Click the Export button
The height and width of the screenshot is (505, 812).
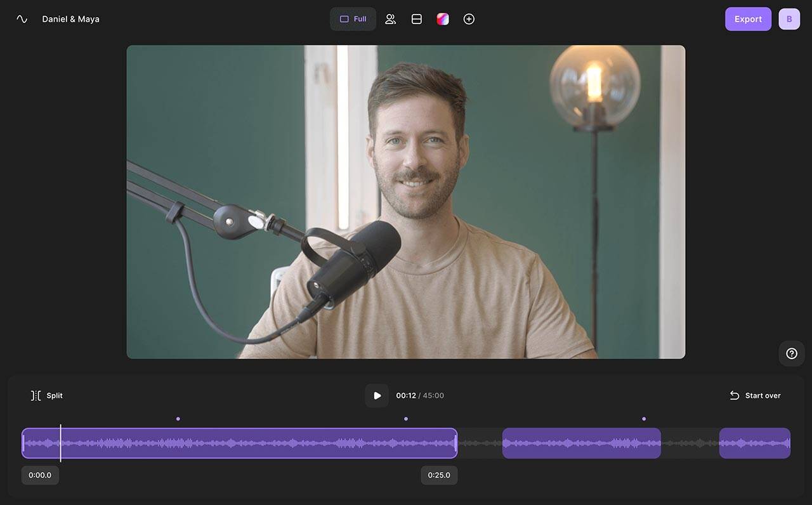click(748, 19)
